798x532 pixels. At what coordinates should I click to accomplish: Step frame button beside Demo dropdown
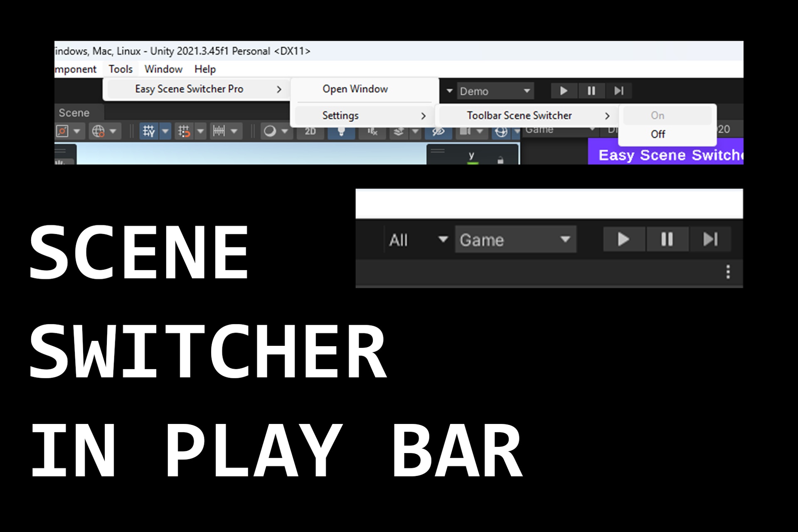pyautogui.click(x=618, y=91)
